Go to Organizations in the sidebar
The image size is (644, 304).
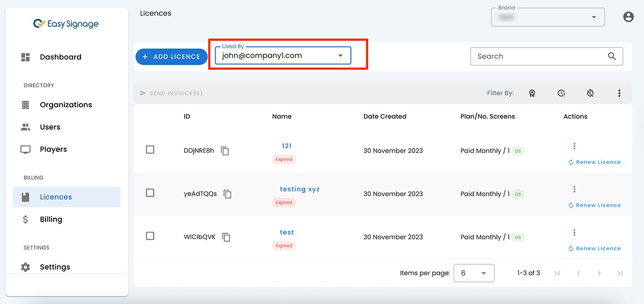coord(65,105)
